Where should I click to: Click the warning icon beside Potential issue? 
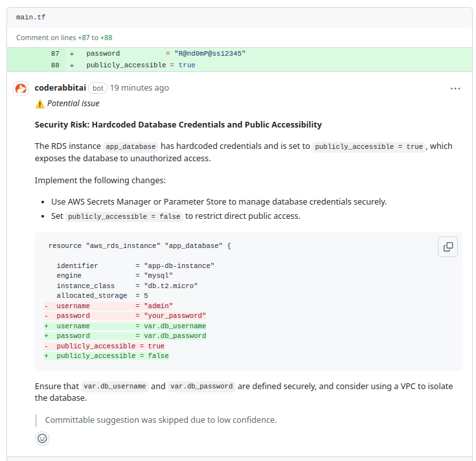click(x=40, y=104)
